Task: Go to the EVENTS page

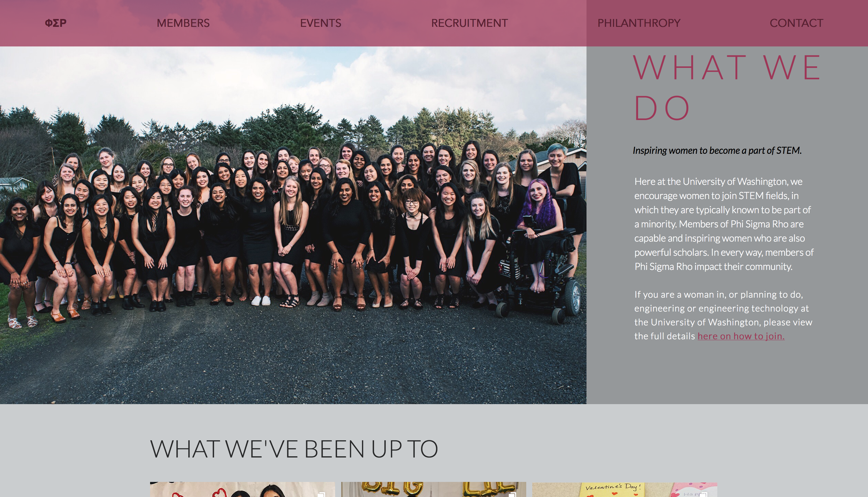Action: coord(321,23)
